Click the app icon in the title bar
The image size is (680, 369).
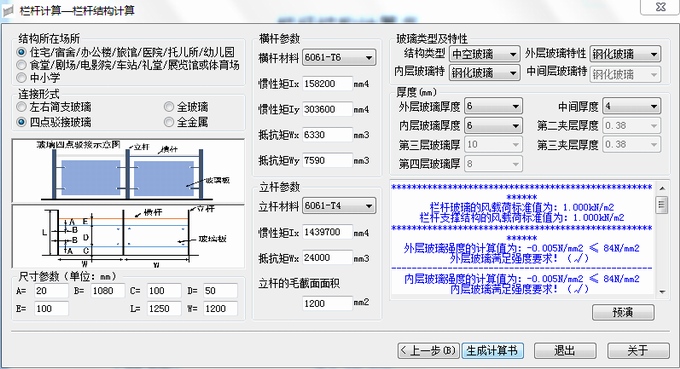coord(8,10)
